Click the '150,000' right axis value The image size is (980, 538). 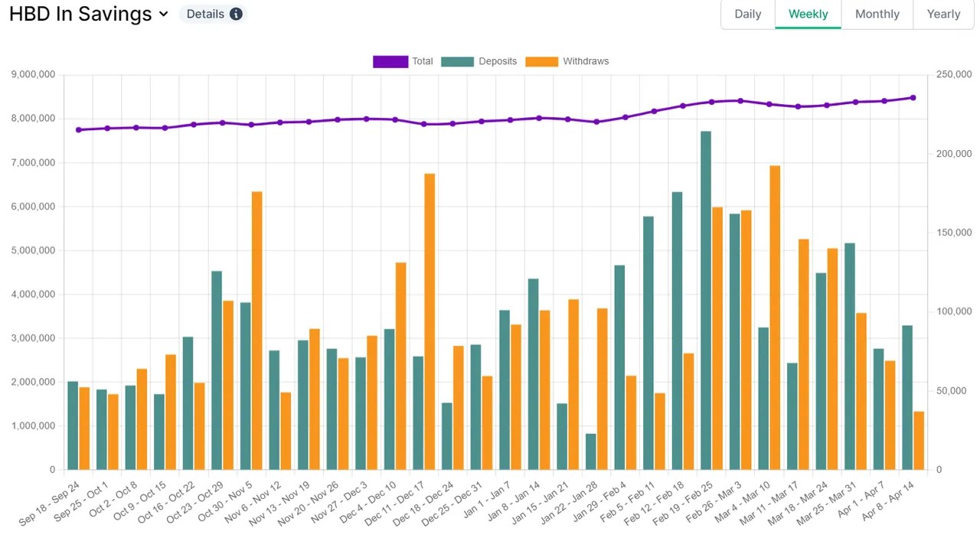click(x=954, y=233)
